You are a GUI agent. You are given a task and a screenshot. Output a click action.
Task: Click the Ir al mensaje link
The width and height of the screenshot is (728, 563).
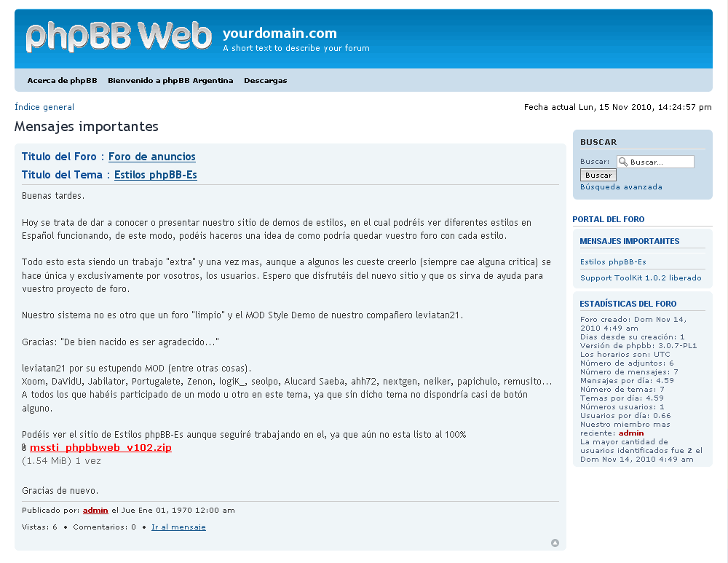click(x=178, y=527)
